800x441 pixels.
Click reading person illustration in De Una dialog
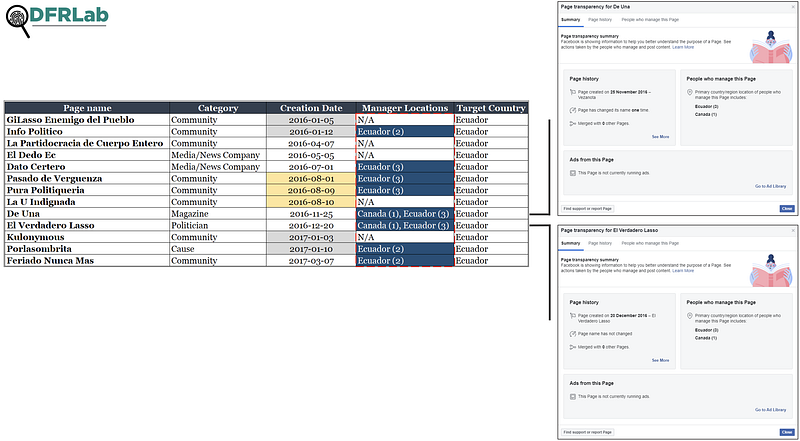pyautogui.click(x=771, y=46)
